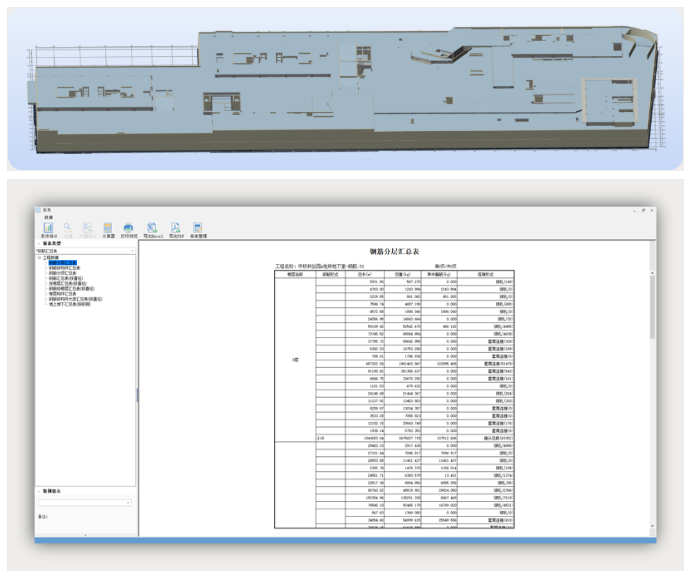The width and height of the screenshot is (691, 575).
Task: Click the splitter handle between panels
Action: (137, 395)
